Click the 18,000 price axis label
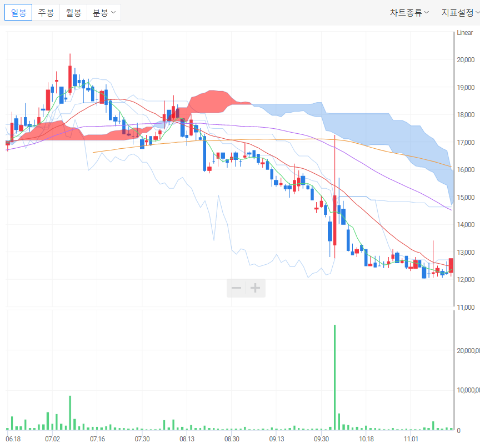Image resolution: width=480 pixels, height=448 pixels. [x=466, y=115]
